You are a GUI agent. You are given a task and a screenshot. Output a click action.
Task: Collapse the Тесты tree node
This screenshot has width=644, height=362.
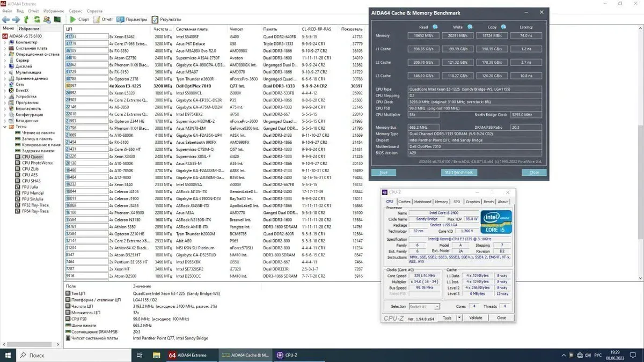pos(5,127)
